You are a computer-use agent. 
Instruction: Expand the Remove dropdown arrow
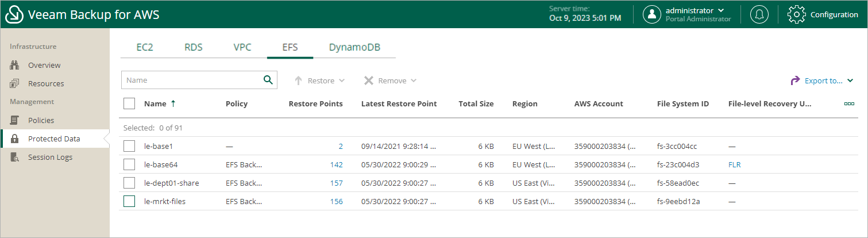pos(413,81)
